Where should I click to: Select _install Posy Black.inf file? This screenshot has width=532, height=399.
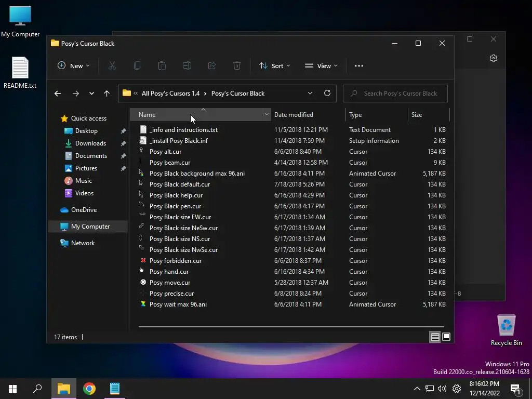point(179,140)
